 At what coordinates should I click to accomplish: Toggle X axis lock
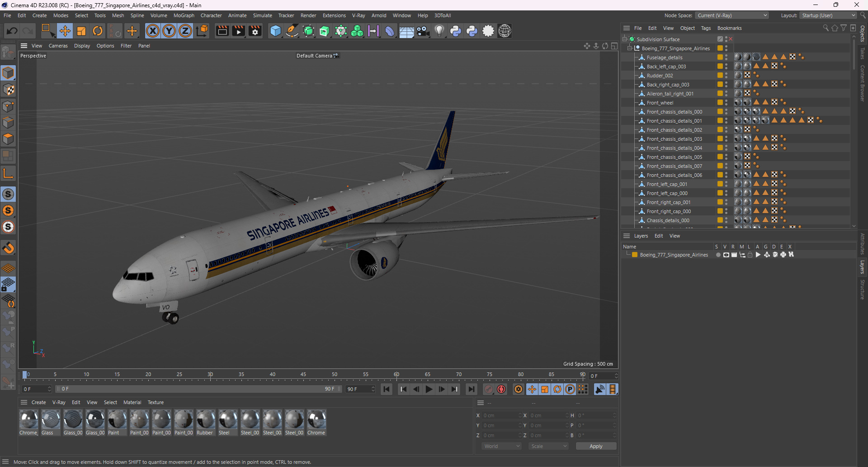point(153,31)
